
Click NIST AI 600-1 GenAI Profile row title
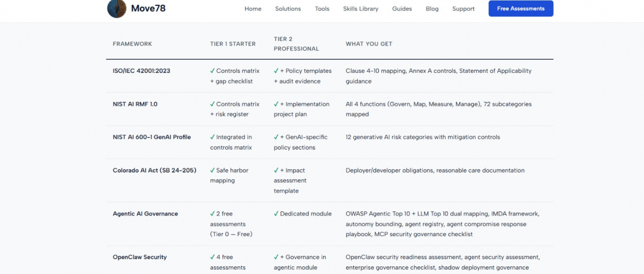tap(152, 137)
